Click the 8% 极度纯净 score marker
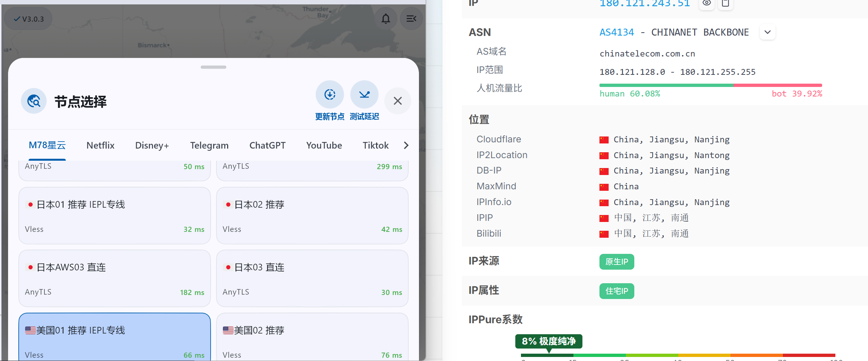The image size is (868, 361). (x=549, y=342)
